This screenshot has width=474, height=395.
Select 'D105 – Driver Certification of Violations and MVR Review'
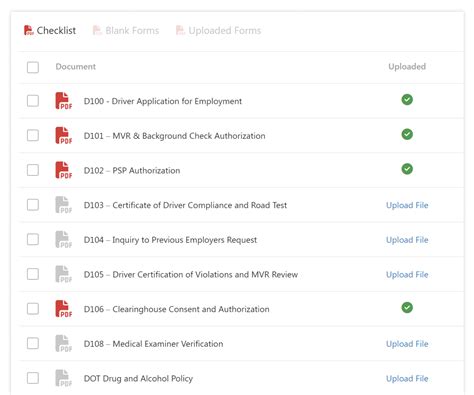191,274
